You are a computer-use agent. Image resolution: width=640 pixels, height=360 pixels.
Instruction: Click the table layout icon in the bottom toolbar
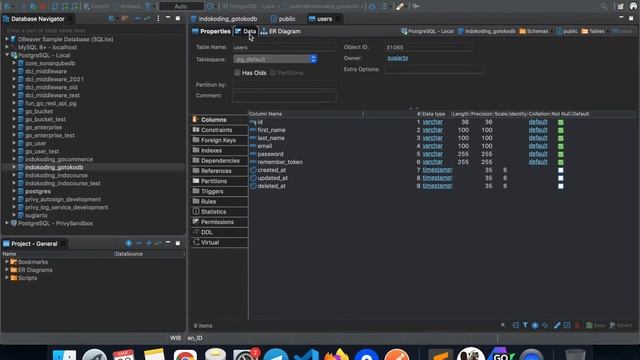pos(516,325)
